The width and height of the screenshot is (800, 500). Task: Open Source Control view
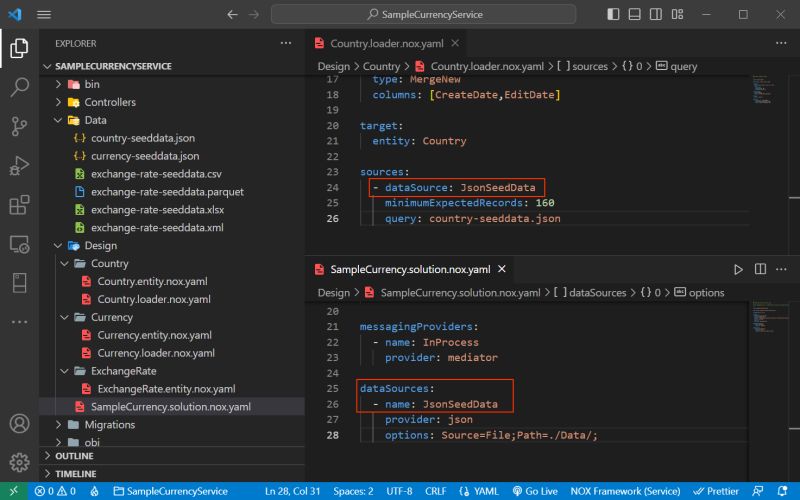(x=19, y=127)
